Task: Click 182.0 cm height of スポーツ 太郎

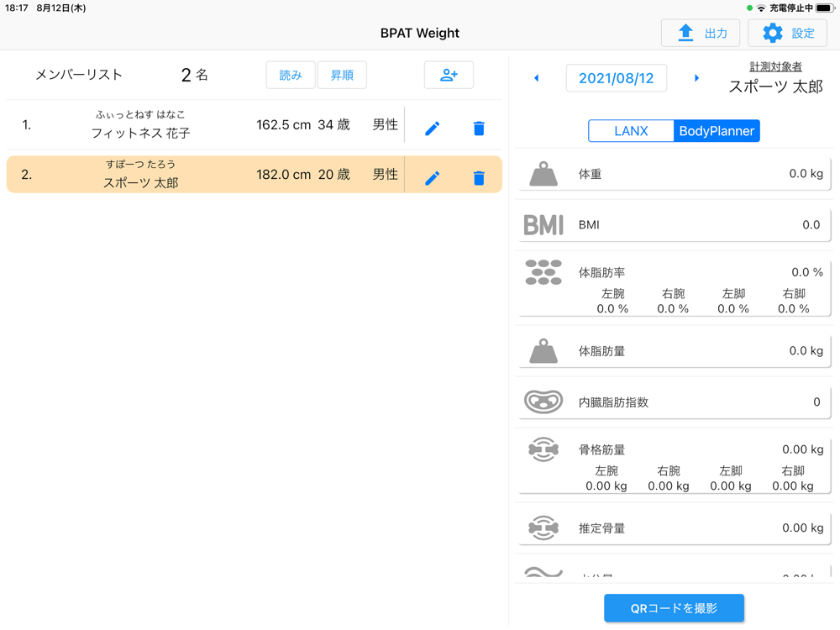Action: (x=283, y=175)
